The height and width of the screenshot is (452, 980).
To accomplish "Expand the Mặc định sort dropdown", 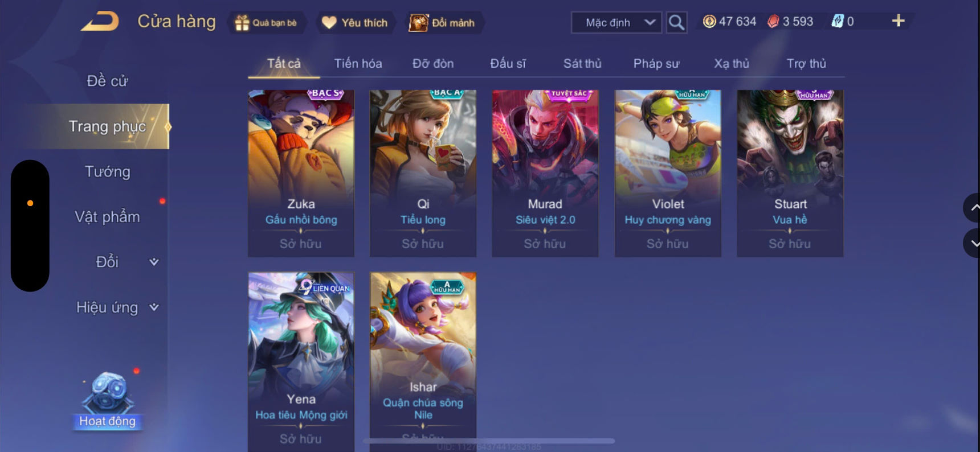I will coord(616,23).
